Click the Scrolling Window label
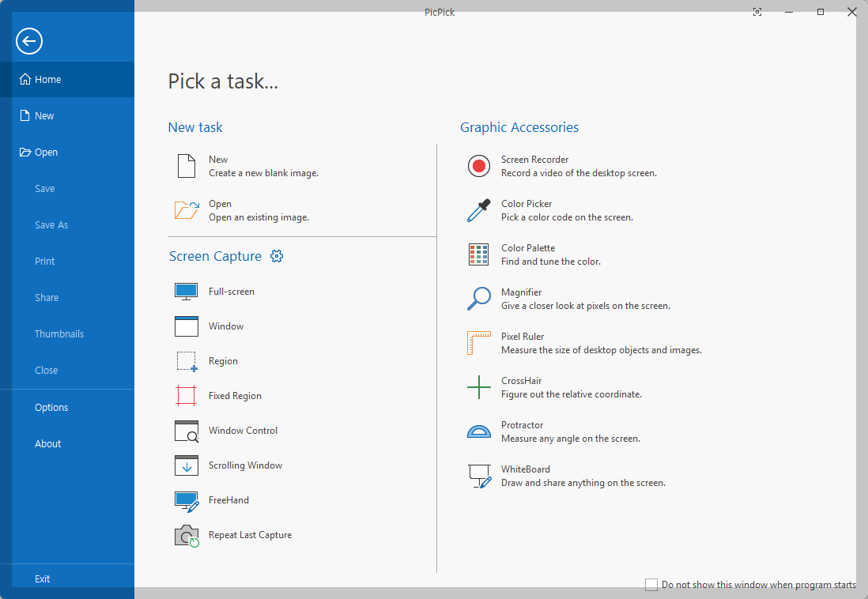 click(245, 465)
